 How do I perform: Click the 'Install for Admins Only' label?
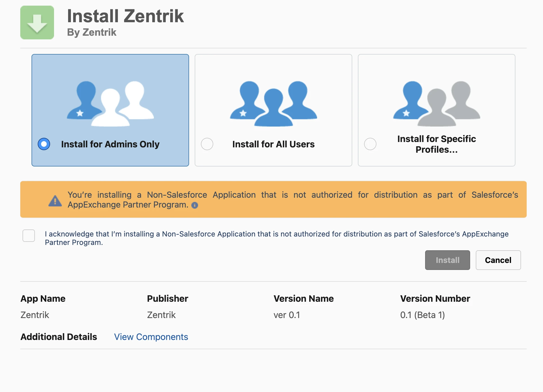point(110,144)
